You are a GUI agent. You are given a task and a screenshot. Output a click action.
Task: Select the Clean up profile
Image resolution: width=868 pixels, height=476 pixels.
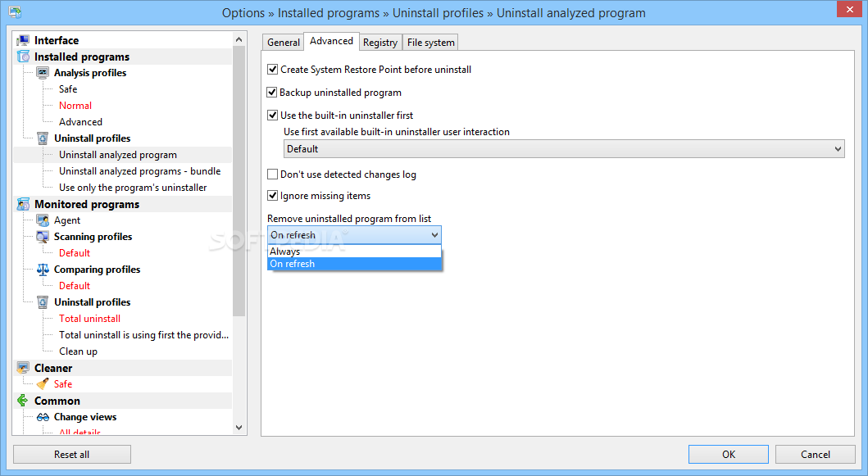78,351
